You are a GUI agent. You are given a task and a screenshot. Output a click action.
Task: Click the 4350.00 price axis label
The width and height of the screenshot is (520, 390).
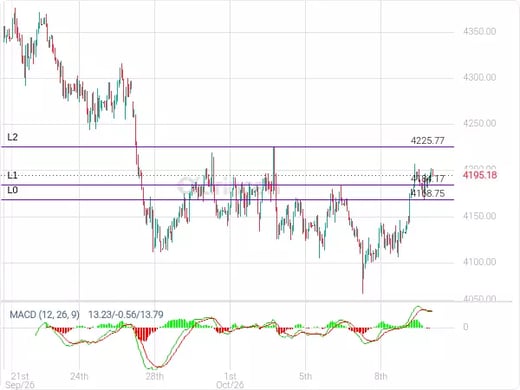(x=480, y=31)
